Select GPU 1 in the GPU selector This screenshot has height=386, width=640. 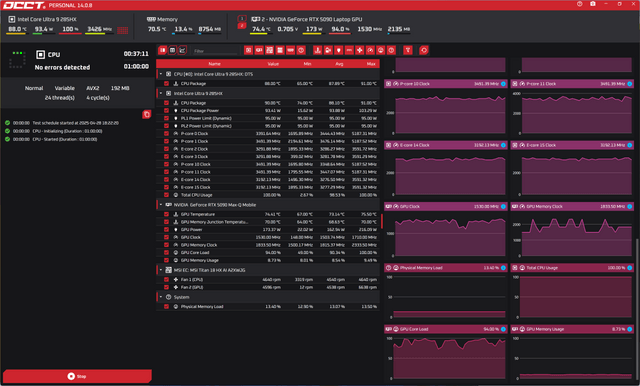pos(242,18)
